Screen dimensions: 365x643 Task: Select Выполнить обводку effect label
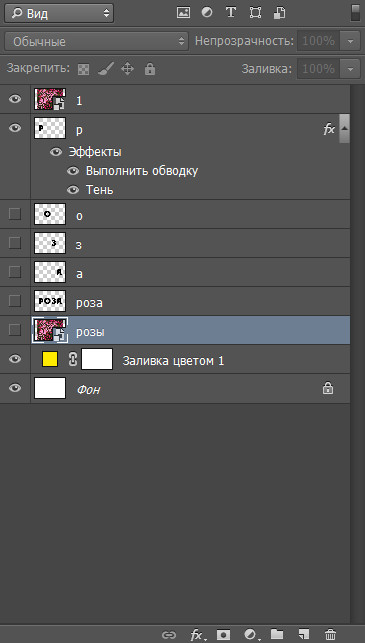tap(142, 171)
